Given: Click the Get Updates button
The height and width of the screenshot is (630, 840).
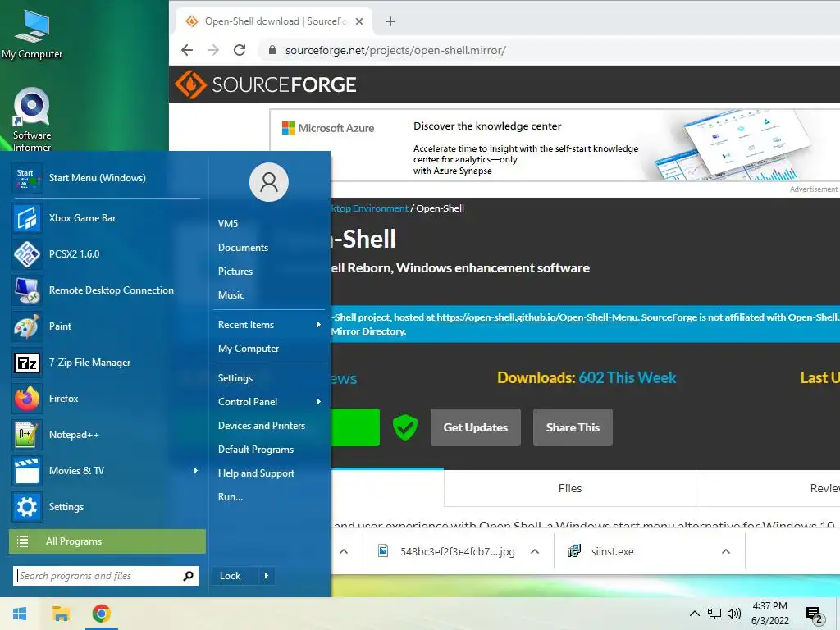Looking at the screenshot, I should click(476, 427).
